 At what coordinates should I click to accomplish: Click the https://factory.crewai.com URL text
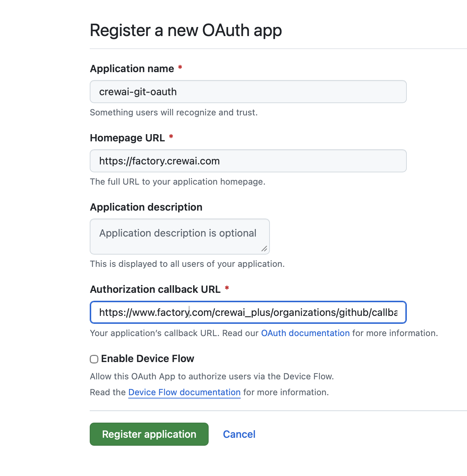159,161
